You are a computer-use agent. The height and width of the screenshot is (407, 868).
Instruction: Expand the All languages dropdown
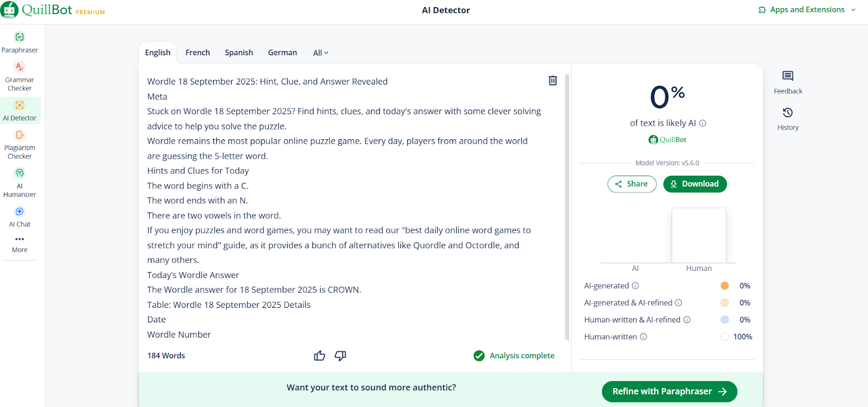[x=321, y=53]
